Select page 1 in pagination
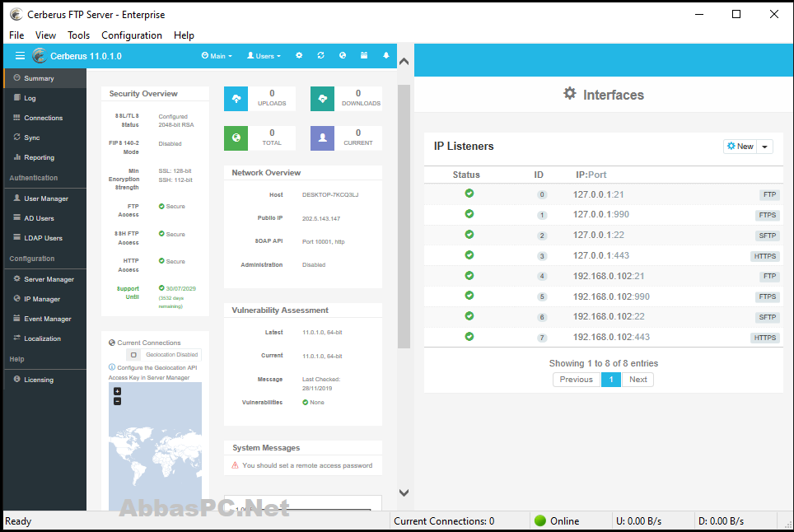Image resolution: width=794 pixels, height=532 pixels. pos(610,379)
